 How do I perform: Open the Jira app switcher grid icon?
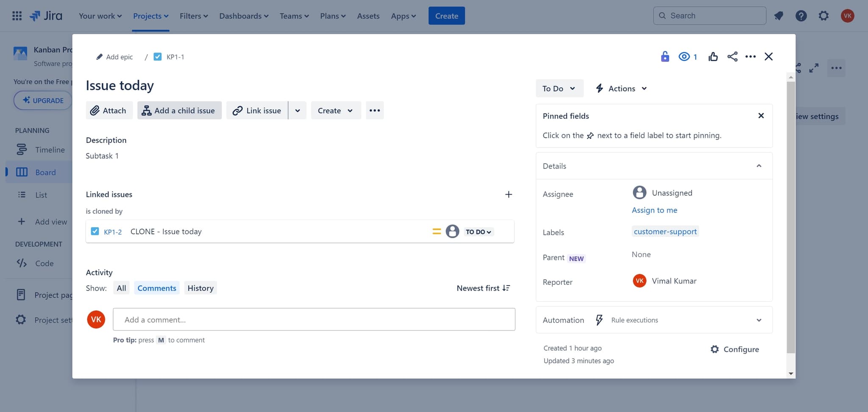(17, 16)
